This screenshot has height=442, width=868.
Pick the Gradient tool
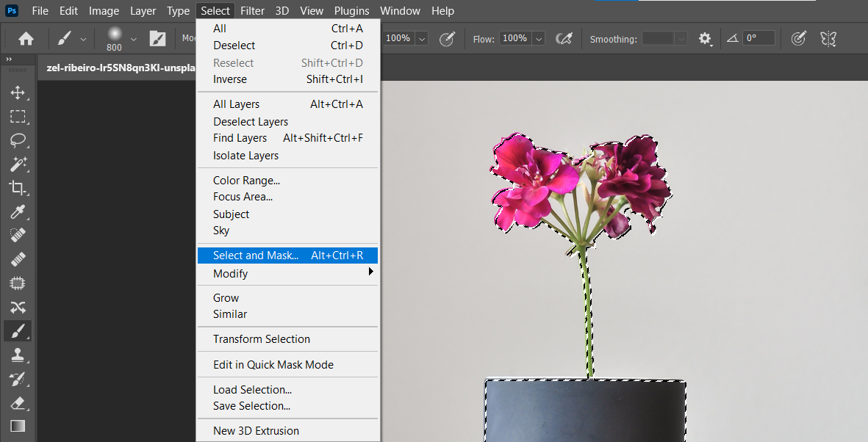point(18,426)
